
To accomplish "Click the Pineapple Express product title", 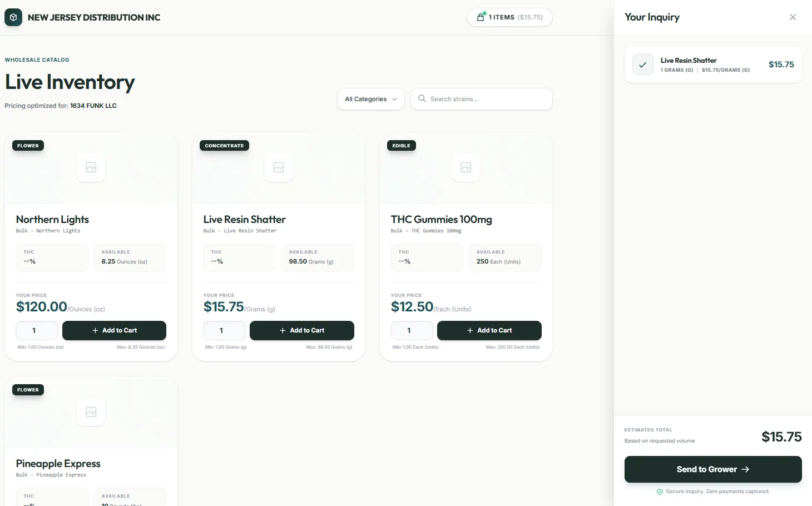I will pos(58,464).
